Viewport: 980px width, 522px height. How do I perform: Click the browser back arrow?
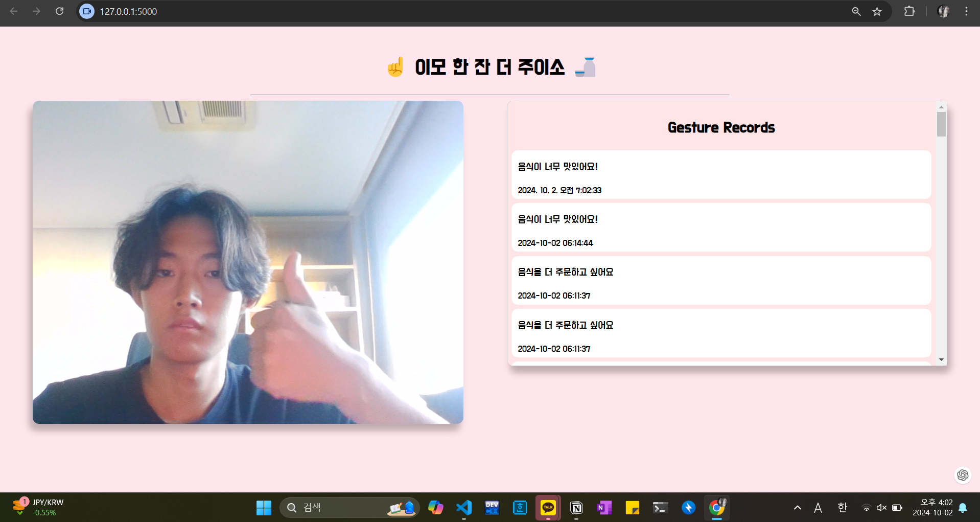[x=14, y=11]
